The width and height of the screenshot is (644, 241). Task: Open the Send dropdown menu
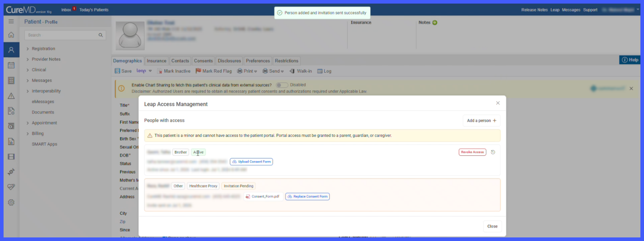[273, 71]
